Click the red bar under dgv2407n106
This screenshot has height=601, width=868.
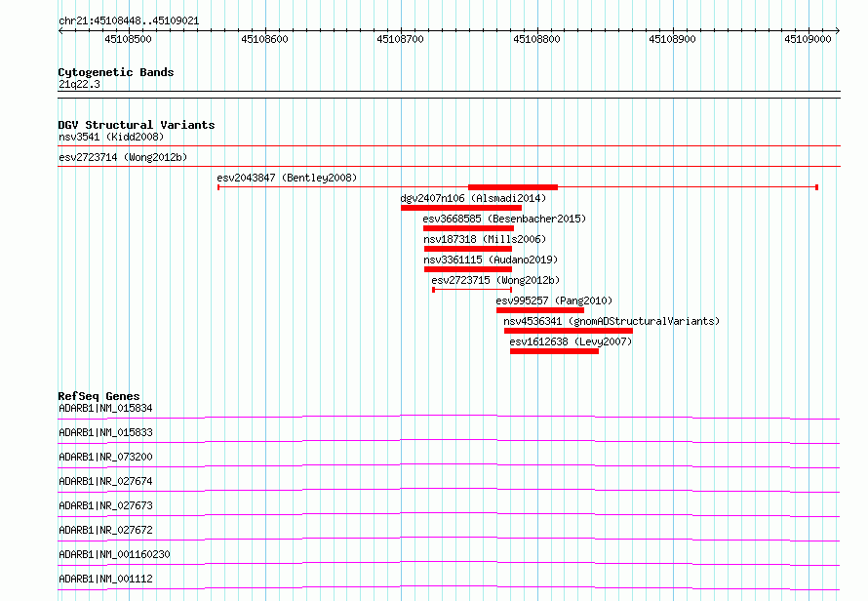(x=461, y=208)
